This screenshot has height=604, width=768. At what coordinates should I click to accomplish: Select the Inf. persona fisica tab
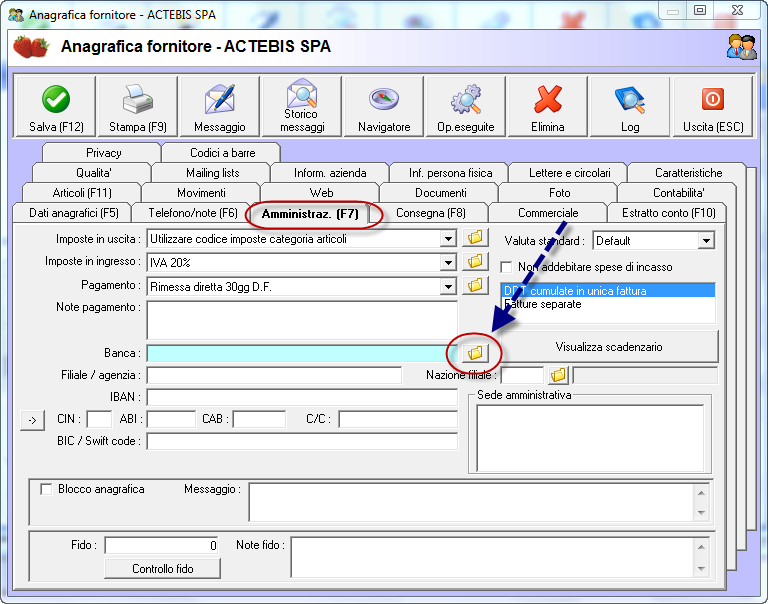click(451, 173)
